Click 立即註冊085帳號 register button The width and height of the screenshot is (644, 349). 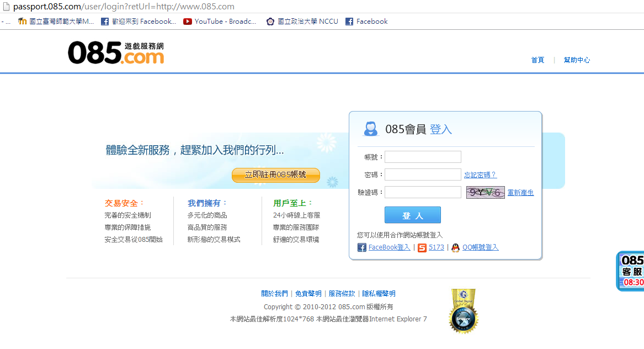275,174
